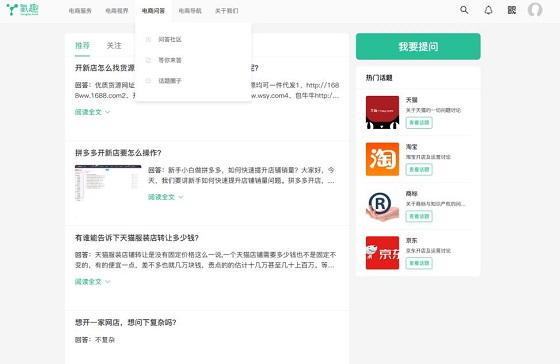Image resolution: width=560 pixels, height=364 pixels.
Task: Open the 电商问答 menu
Action: tap(153, 11)
